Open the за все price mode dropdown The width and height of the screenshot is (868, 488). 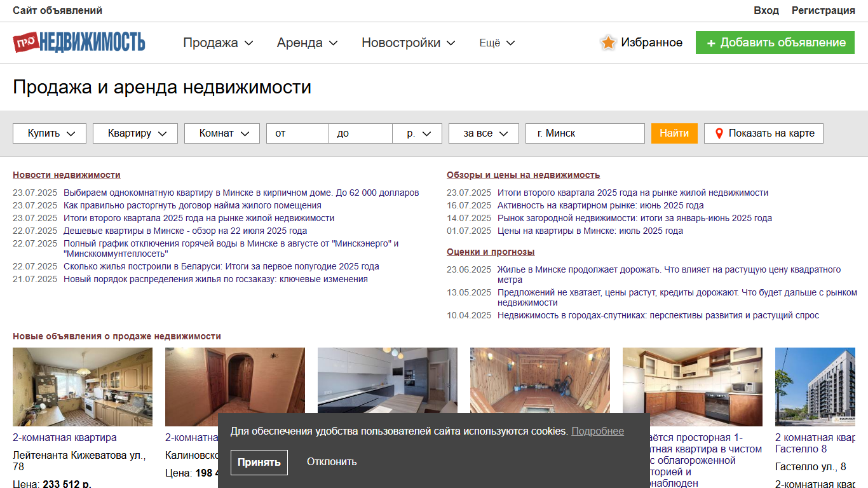click(484, 133)
